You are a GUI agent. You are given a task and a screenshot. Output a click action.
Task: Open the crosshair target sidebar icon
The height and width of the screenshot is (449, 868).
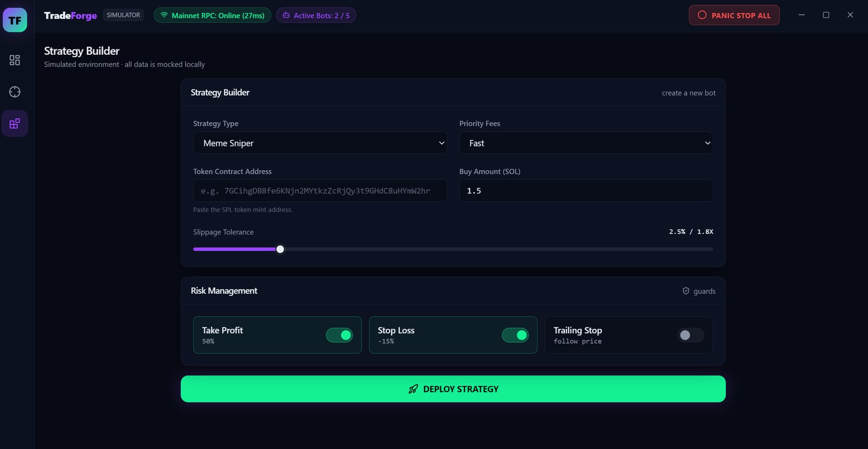15,92
